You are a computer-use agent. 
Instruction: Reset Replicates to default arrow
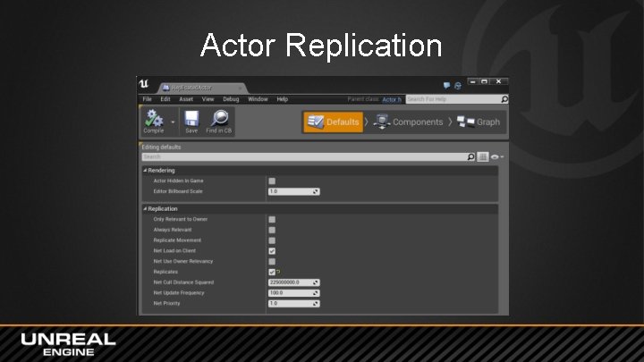coord(278,272)
